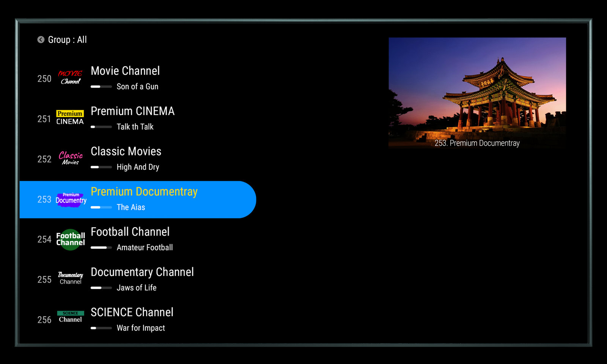
Task: Click progress bar for The Aias
Action: click(101, 207)
